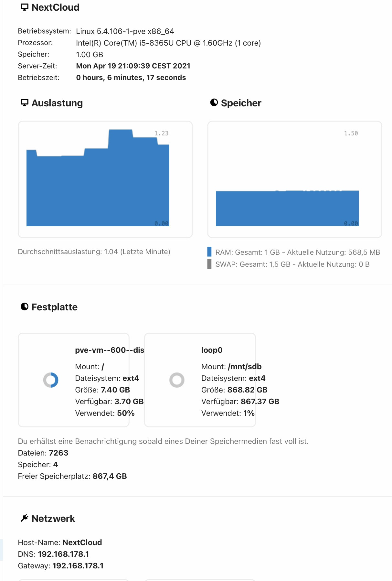Click the Server-Zeit timestamp value
Screen dimensions: 392x581
pos(133,66)
